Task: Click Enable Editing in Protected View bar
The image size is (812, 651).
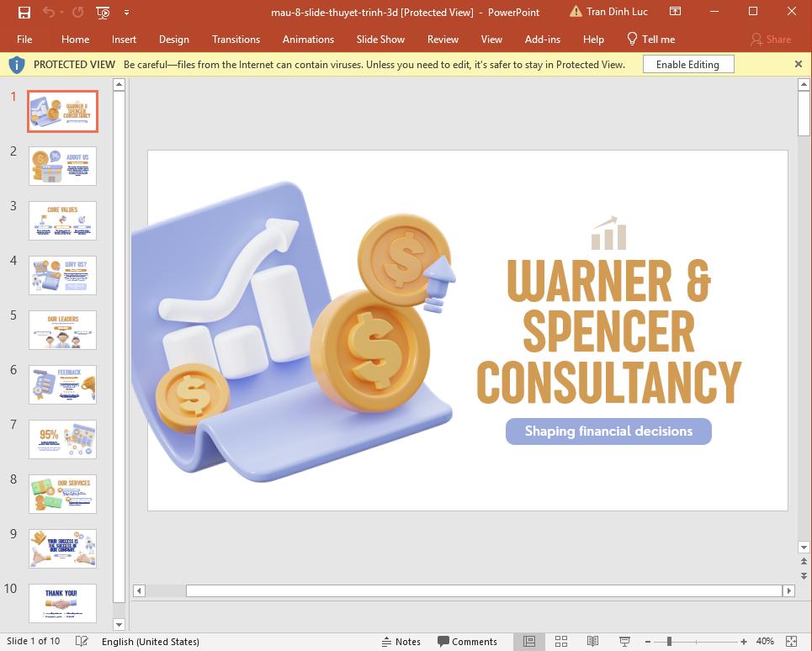Action: (x=688, y=64)
